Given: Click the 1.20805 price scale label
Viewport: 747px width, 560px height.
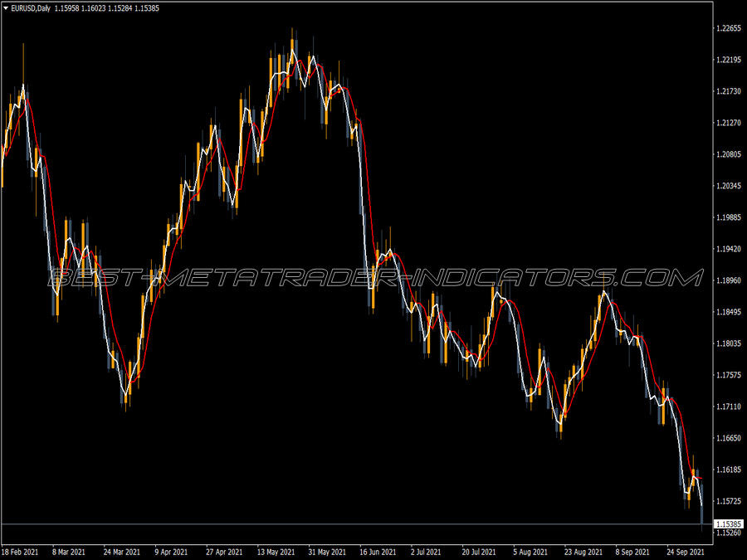Looking at the screenshot, I should [x=729, y=154].
